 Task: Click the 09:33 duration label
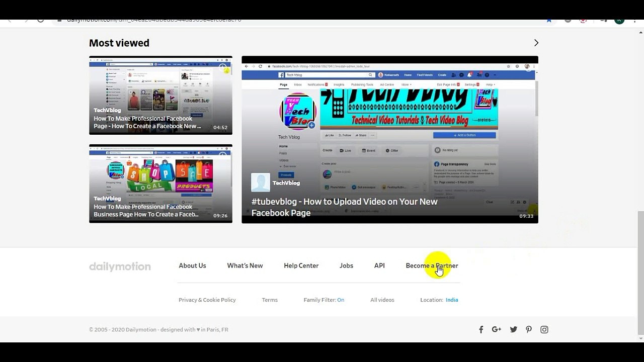click(x=526, y=216)
